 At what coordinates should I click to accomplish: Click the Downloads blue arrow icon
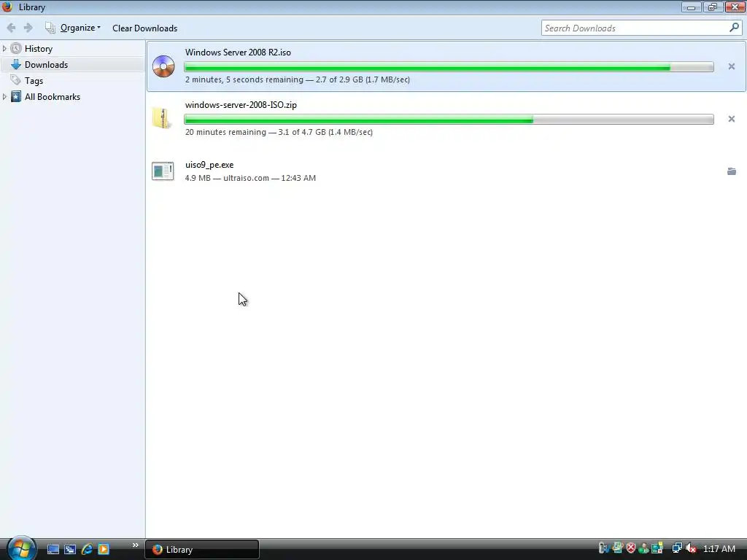click(16, 65)
